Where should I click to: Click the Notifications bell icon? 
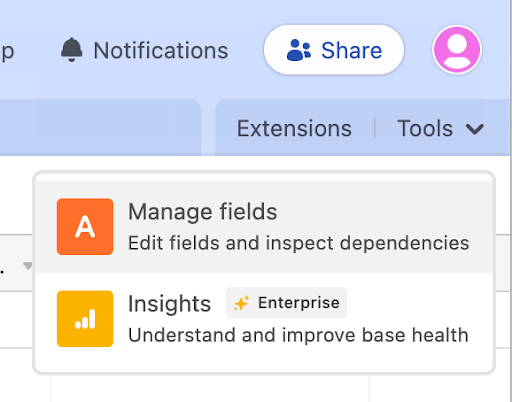click(71, 50)
